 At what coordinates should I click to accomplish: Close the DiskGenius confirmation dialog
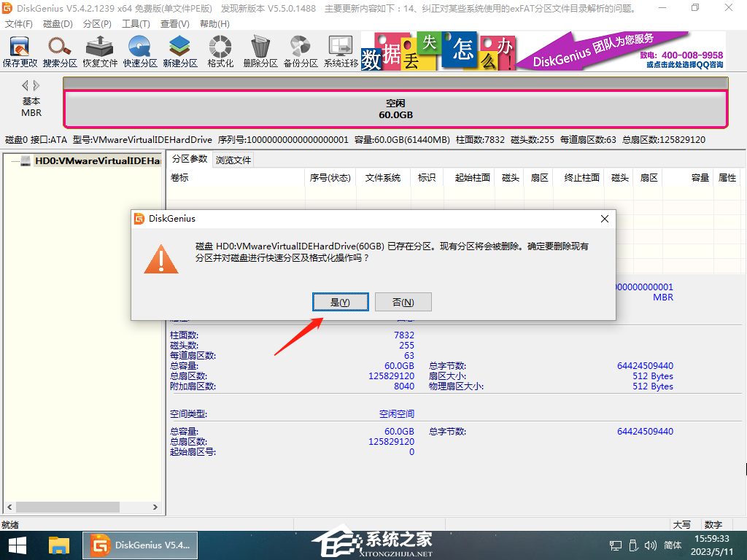click(x=605, y=219)
